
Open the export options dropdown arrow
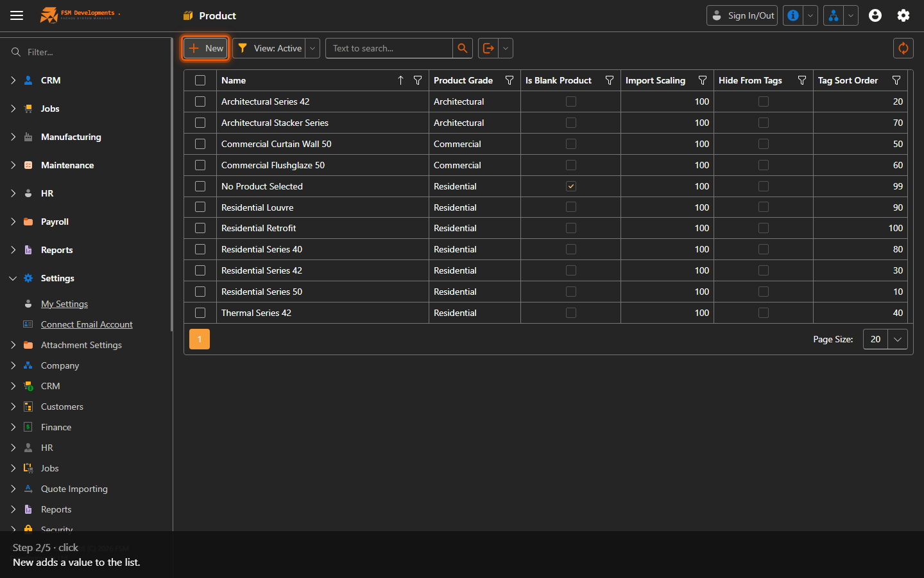pyautogui.click(x=506, y=48)
